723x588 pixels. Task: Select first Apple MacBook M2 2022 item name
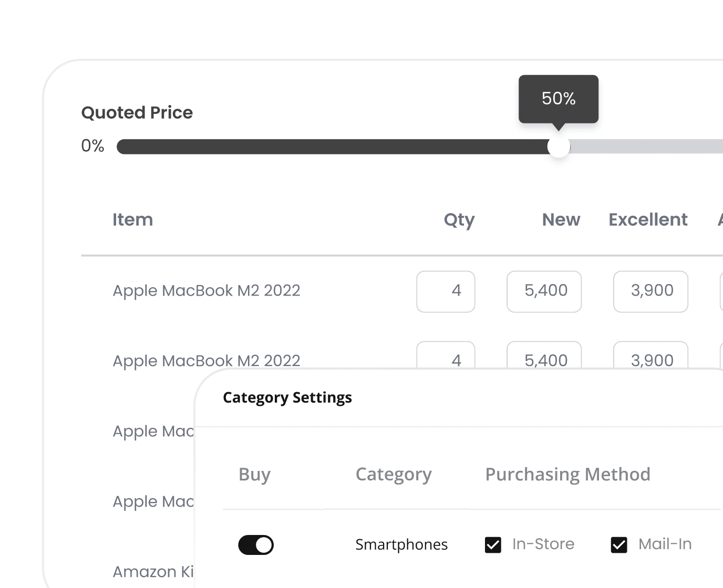[x=206, y=290]
